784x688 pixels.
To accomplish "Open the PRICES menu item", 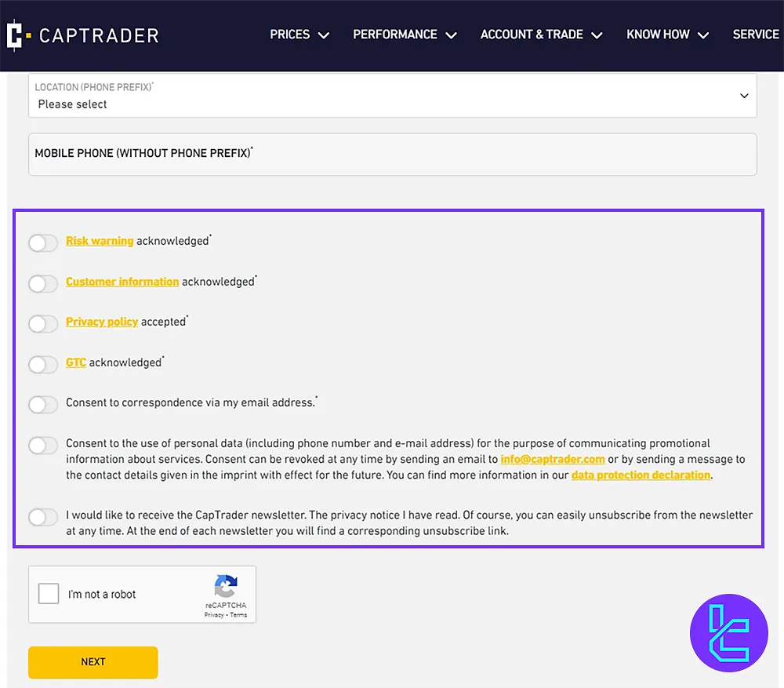I will click(x=290, y=35).
